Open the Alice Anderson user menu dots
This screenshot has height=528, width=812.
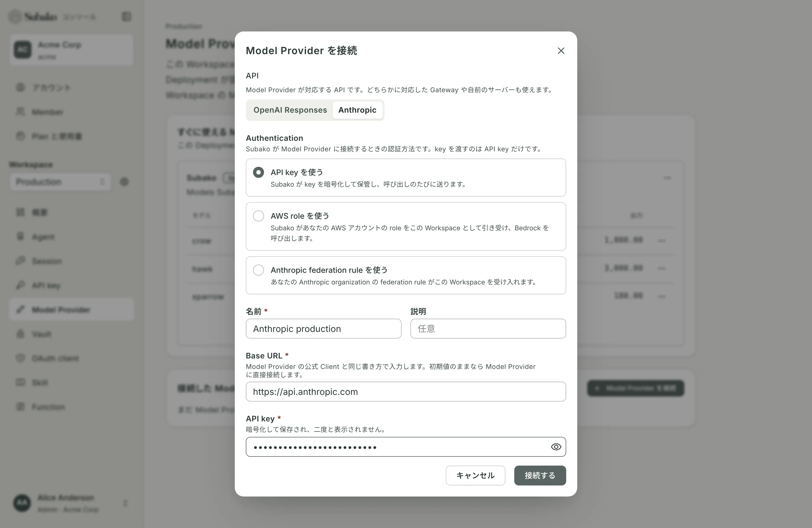125,503
